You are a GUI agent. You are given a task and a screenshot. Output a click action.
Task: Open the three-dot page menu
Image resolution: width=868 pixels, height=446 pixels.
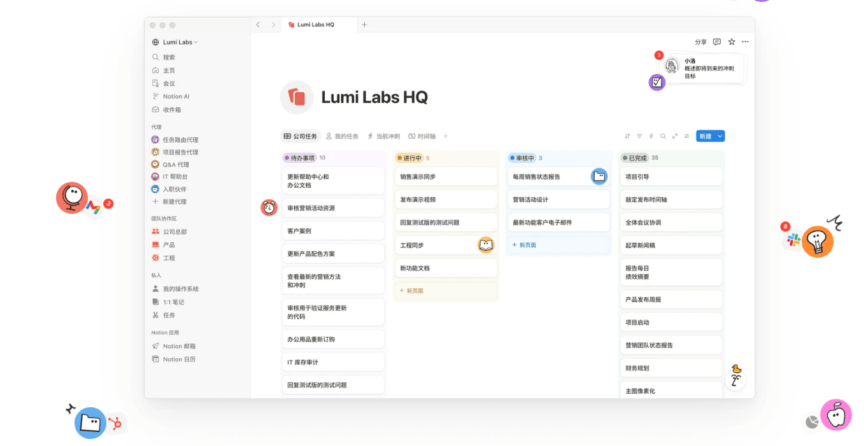(x=745, y=42)
